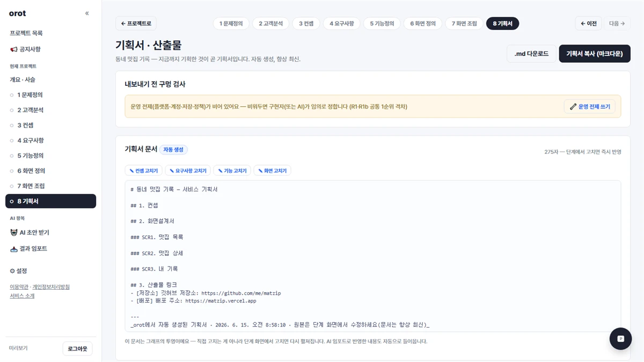Open 설정 with the gear icon
The height and width of the screenshot is (362, 644).
coord(18,271)
